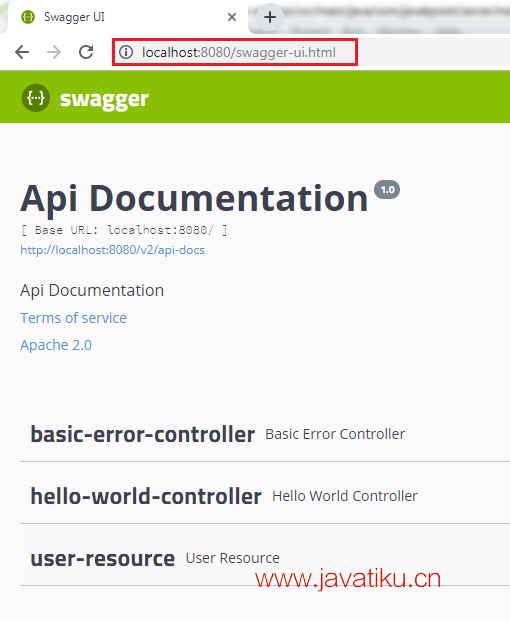Image resolution: width=510 pixels, height=621 pixels.
Task: Expand the hello-world-controller section
Action: click(265, 496)
